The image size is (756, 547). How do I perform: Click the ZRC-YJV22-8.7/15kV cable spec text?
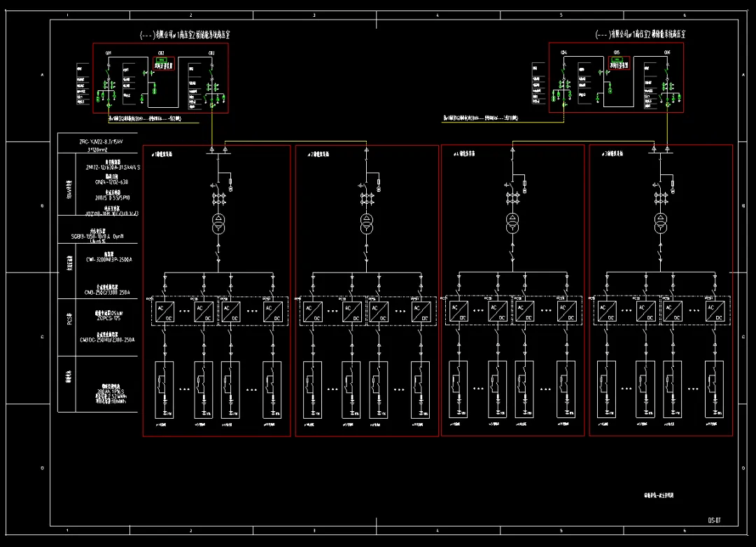[x=100, y=141]
